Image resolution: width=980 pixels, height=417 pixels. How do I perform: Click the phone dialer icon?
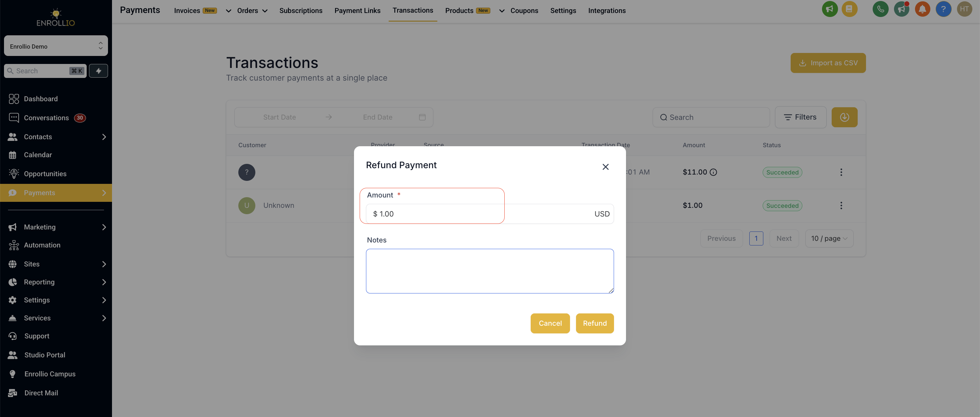click(880, 9)
